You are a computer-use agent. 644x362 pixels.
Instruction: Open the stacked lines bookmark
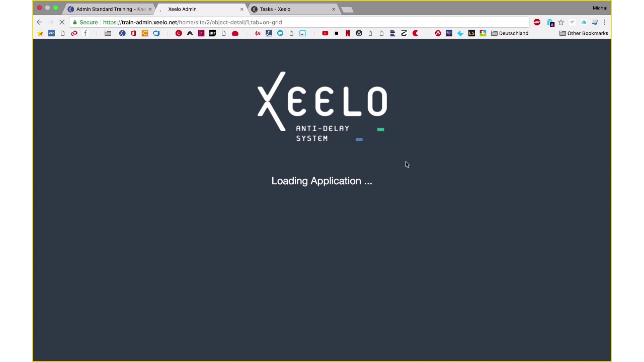pos(392,33)
